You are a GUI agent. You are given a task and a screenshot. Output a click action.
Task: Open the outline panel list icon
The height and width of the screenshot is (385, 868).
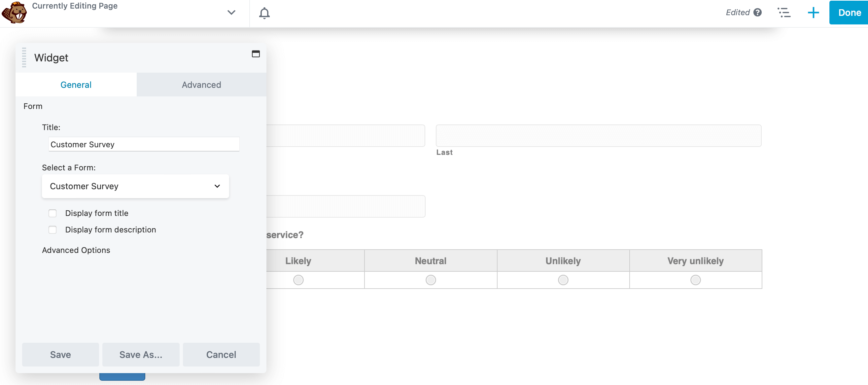point(784,13)
